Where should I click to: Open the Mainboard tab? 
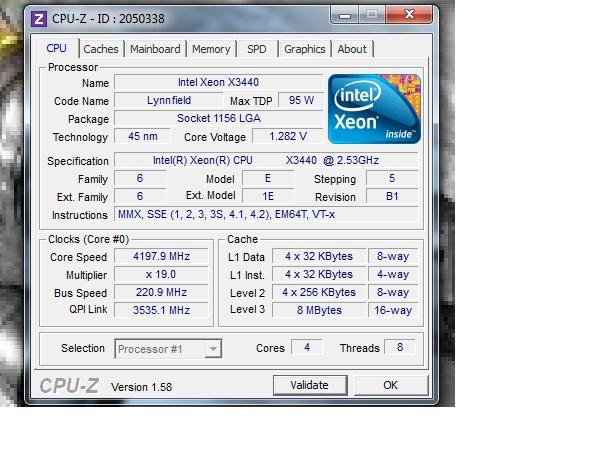[x=155, y=49]
